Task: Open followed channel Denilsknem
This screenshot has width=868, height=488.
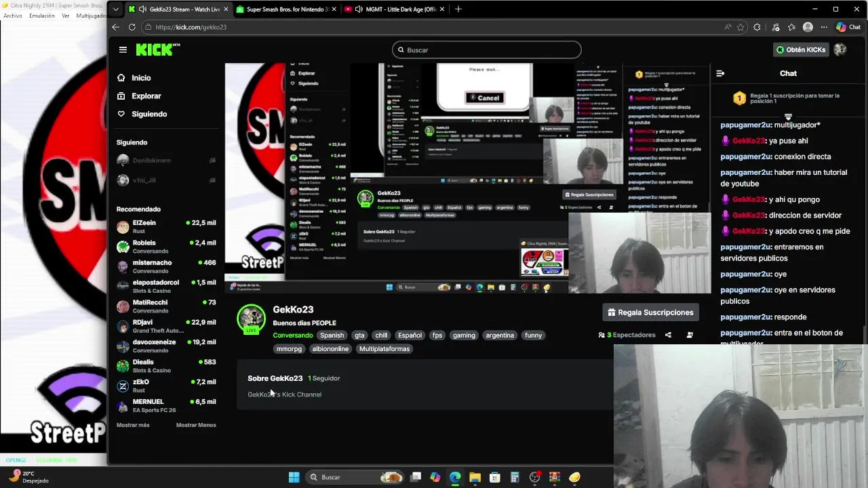Action: coord(166,161)
